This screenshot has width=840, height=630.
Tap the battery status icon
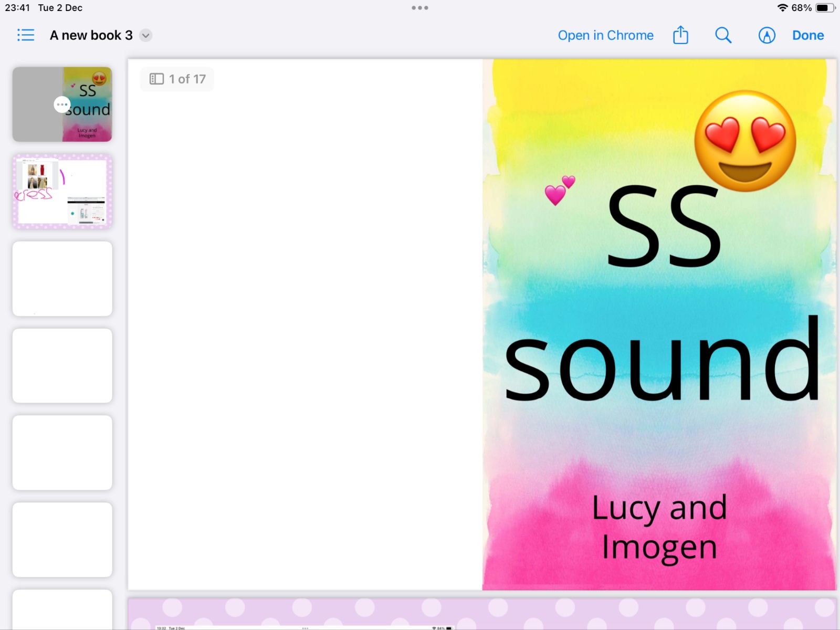click(825, 8)
